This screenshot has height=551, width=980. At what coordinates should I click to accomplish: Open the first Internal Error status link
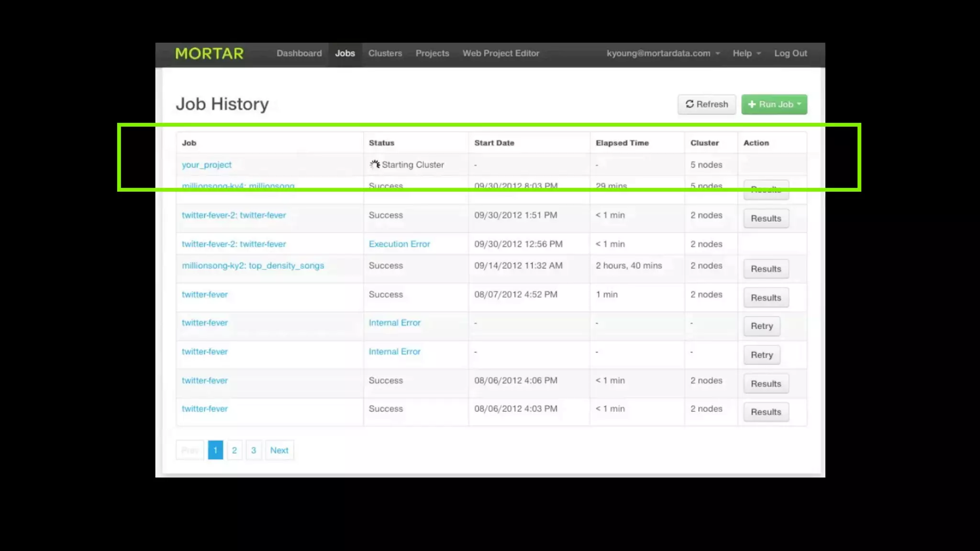(394, 323)
